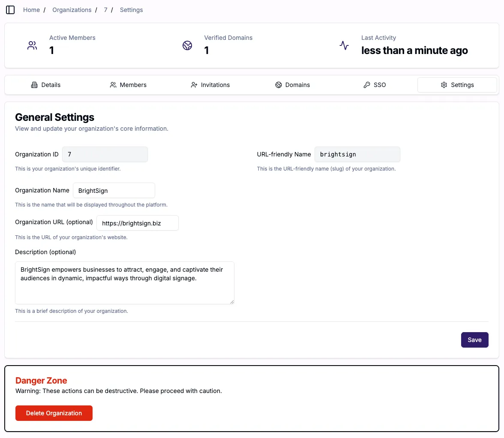Image resolution: width=504 pixels, height=438 pixels.
Task: Click breadcrumb link for organization 7
Action: click(105, 10)
